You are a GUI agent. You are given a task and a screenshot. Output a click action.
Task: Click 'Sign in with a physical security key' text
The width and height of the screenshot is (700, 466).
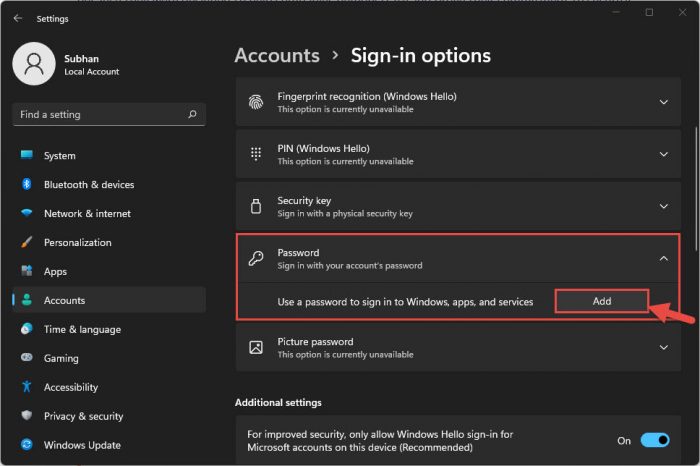coord(345,214)
